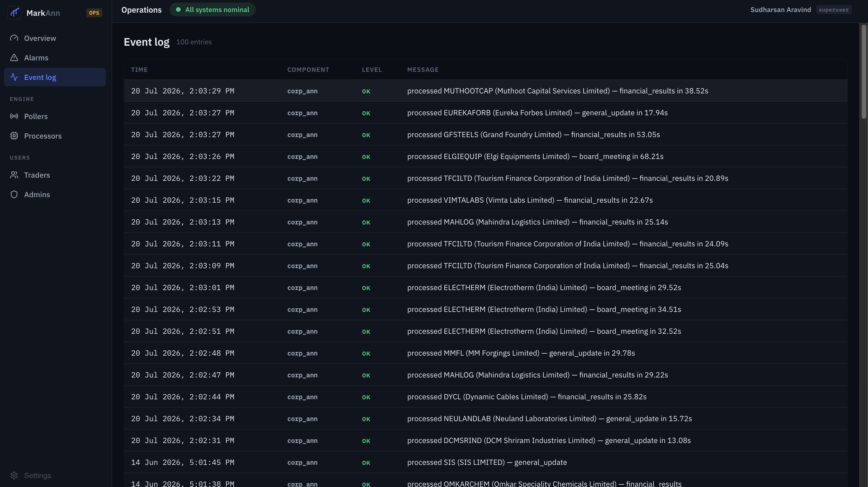Image resolution: width=868 pixels, height=487 pixels.
Task: Open the Admins page
Action: pos(55,194)
